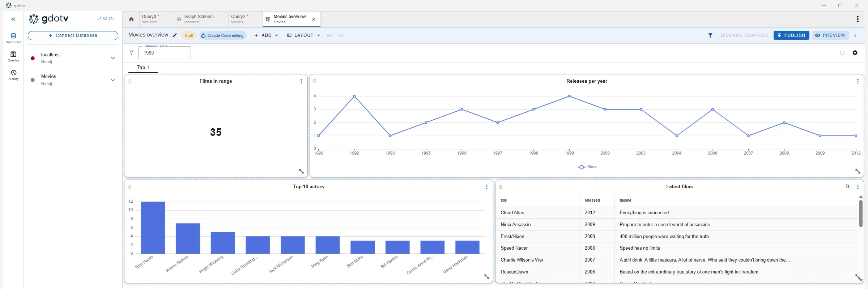This screenshot has width=868, height=289.
Task: Open the Databases sidebar panel
Action: point(13,38)
